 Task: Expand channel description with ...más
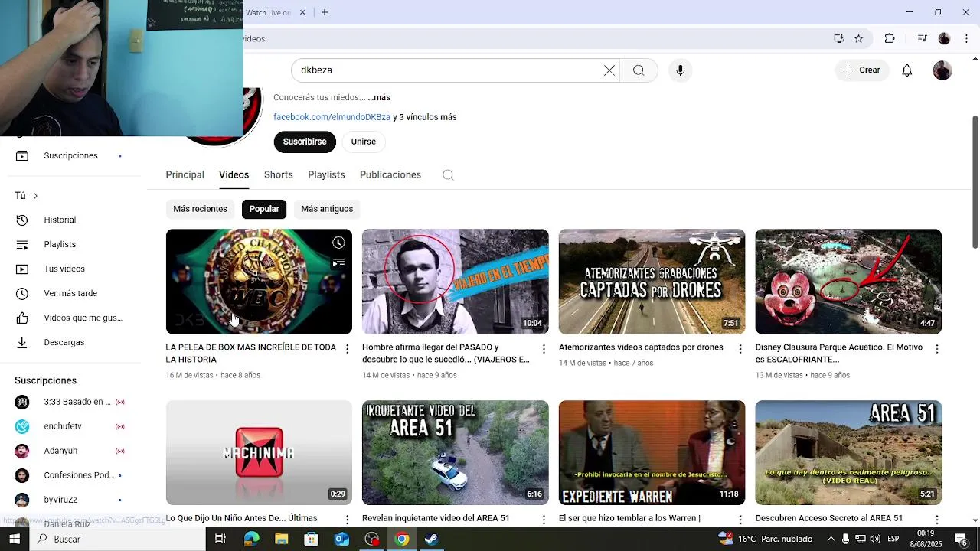pyautogui.click(x=379, y=98)
